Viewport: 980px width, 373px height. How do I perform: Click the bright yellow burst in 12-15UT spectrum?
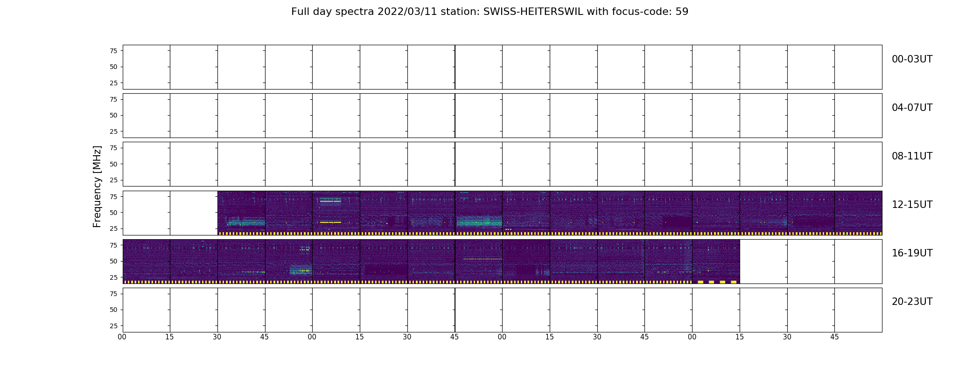[x=330, y=222]
